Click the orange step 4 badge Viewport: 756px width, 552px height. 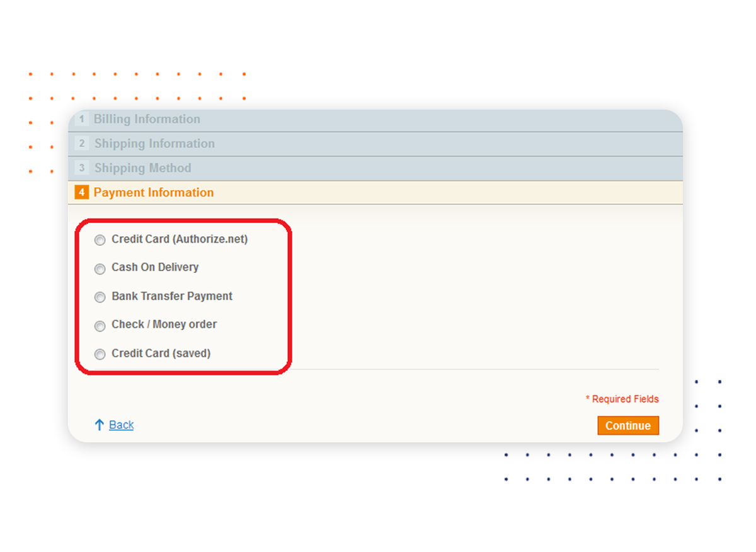point(81,192)
